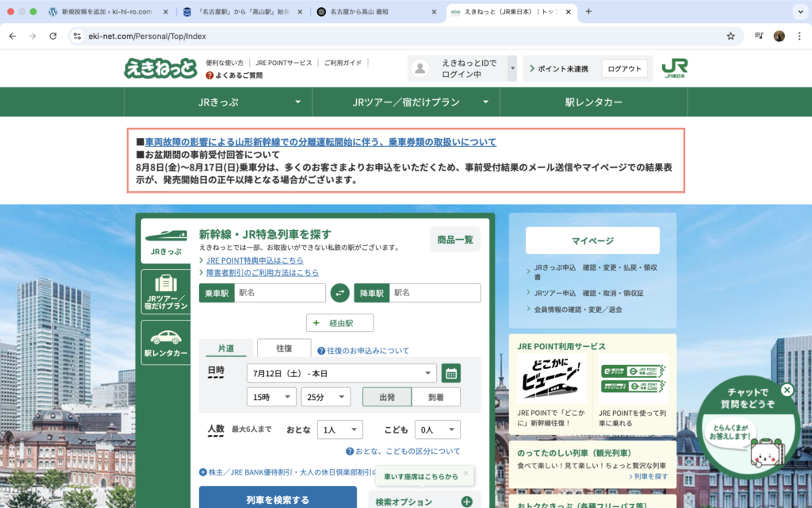Close the chat assistant bubble
Screen dimensions: 812x508
pyautogui.click(x=787, y=391)
